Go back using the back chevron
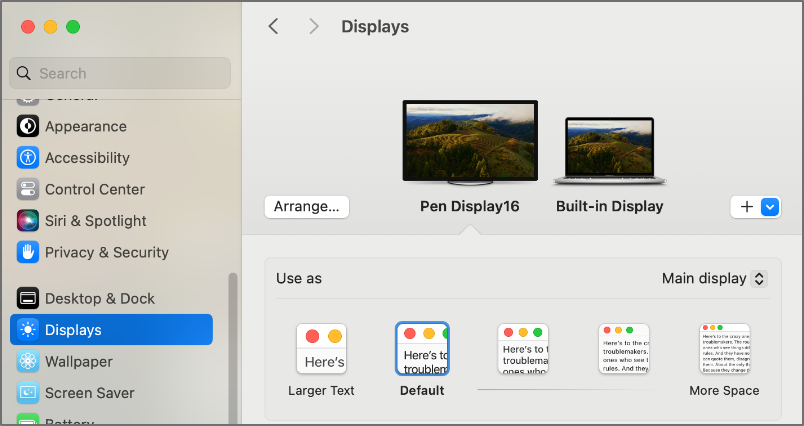The image size is (804, 426). 273,27
